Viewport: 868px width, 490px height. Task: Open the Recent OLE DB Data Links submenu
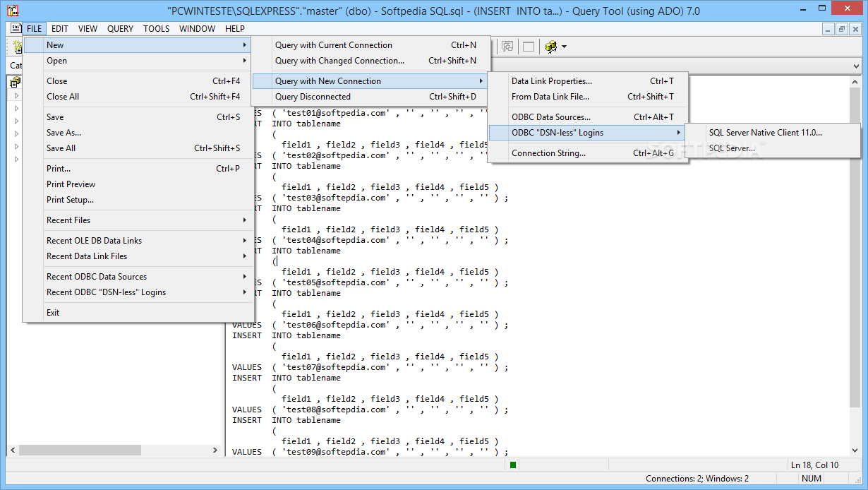pyautogui.click(x=138, y=241)
